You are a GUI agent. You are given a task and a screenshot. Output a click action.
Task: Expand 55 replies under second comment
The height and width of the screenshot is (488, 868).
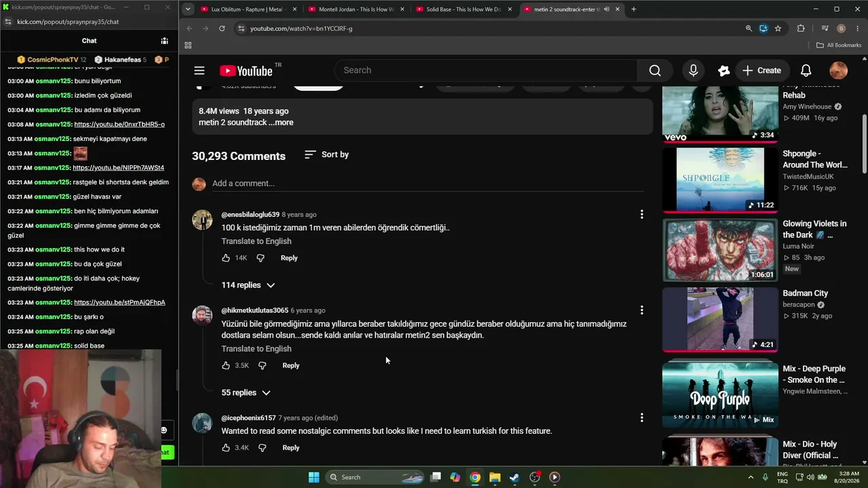[245, 393]
